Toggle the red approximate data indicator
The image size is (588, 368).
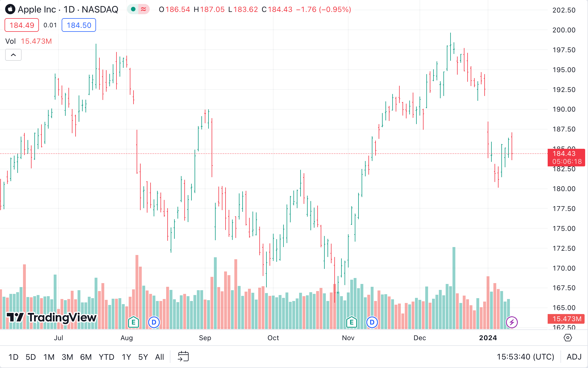tap(144, 9)
